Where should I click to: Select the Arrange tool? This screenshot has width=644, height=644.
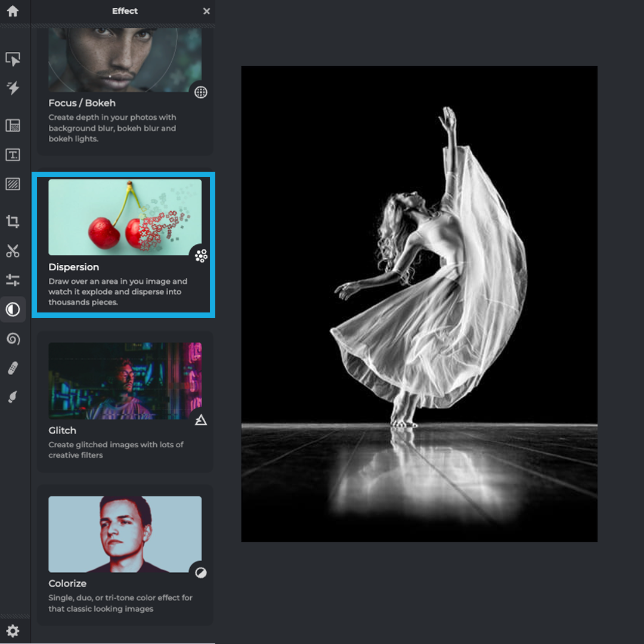[x=13, y=60]
